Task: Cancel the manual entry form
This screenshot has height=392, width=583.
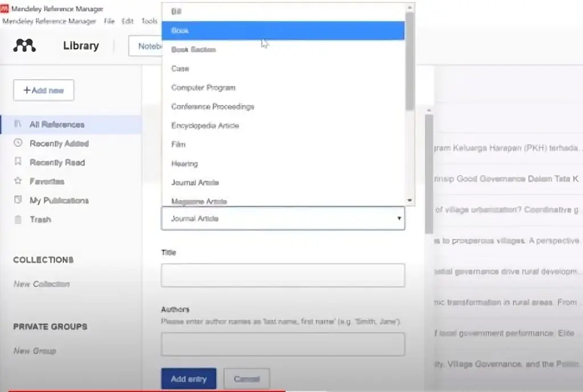Action: pos(247,378)
